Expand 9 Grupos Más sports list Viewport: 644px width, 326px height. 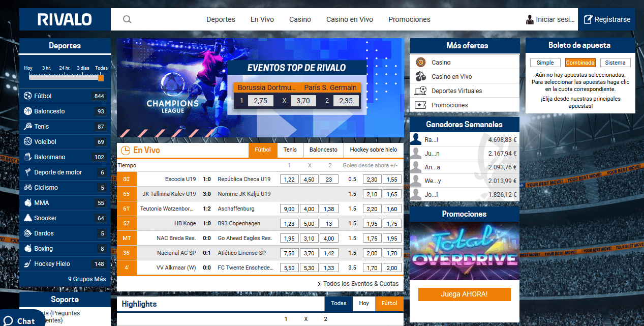87,279
